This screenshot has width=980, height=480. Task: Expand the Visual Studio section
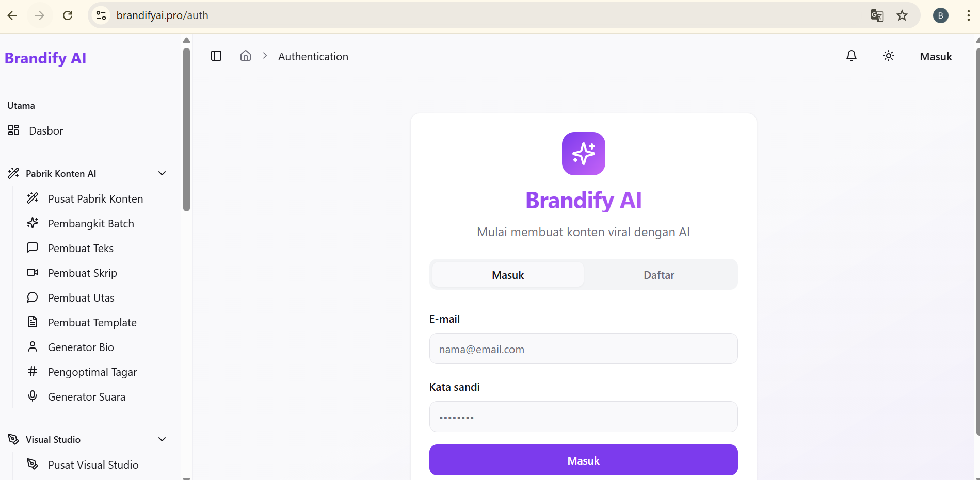pyautogui.click(x=162, y=439)
